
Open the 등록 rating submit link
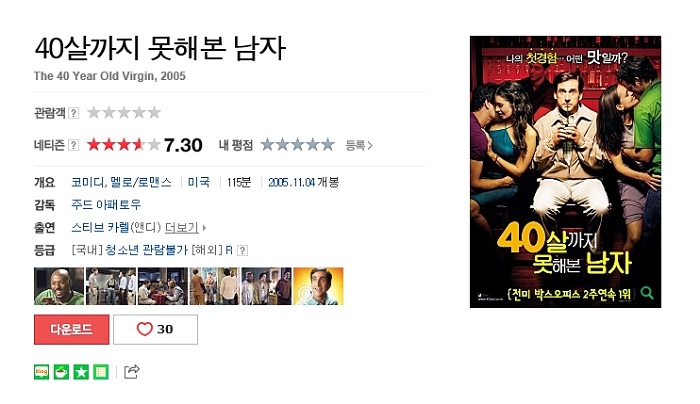pos(359,145)
